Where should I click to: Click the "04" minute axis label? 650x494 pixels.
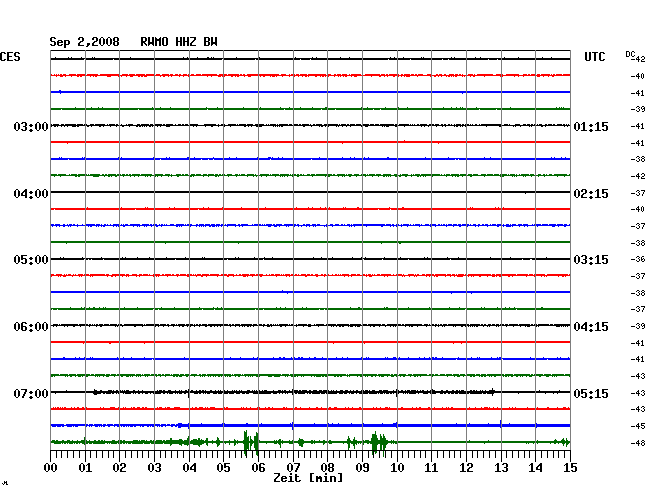click(189, 468)
